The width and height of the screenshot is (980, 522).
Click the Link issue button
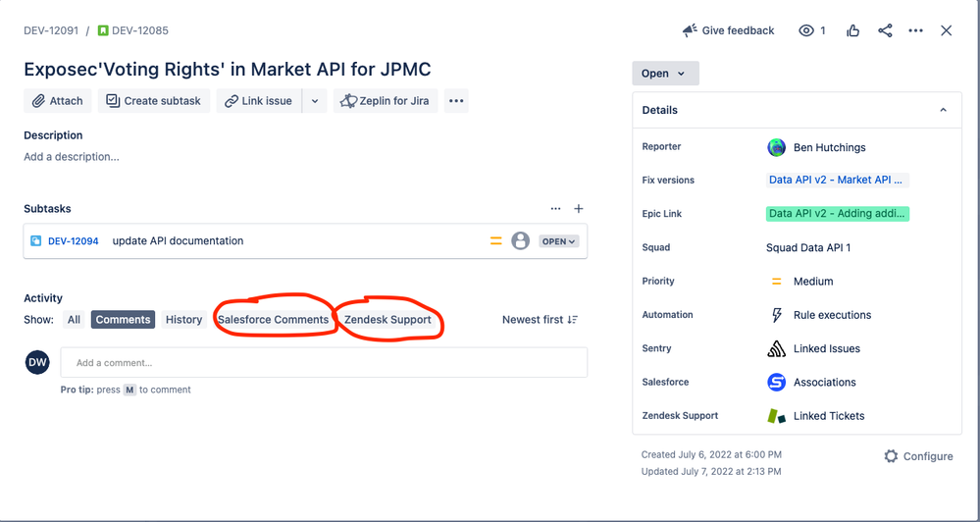click(259, 101)
